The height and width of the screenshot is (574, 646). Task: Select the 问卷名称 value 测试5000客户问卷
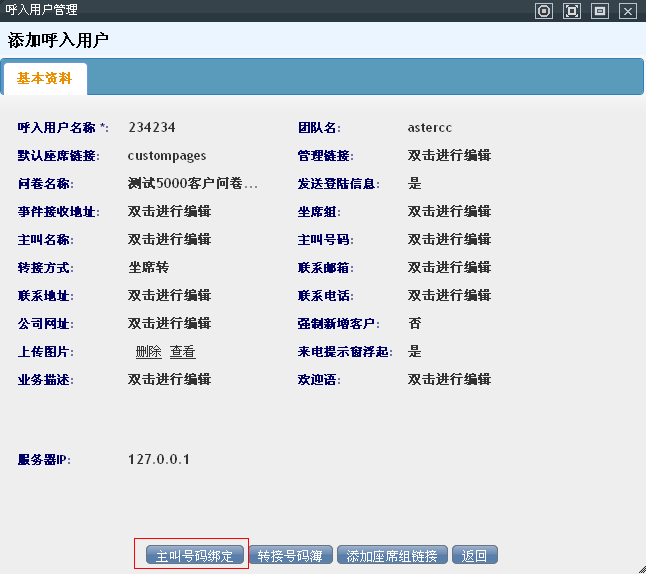point(193,184)
